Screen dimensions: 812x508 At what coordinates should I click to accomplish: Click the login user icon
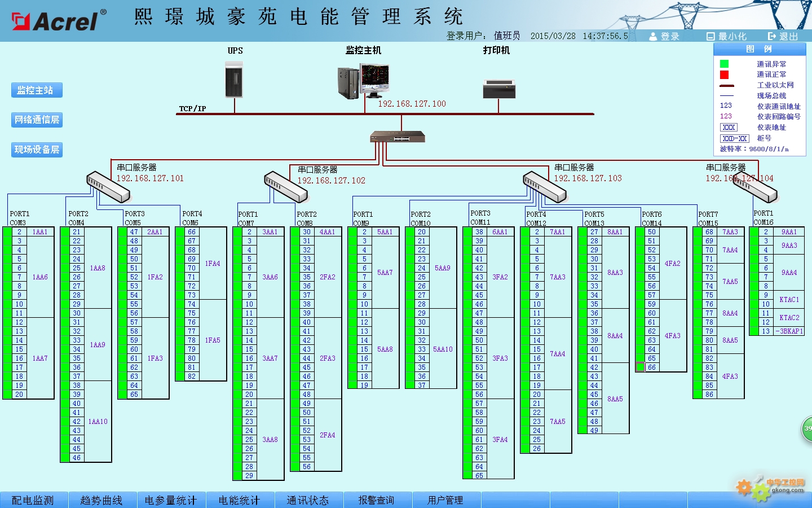pos(653,36)
